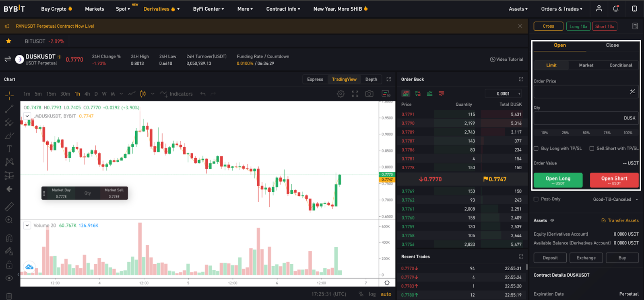The height and width of the screenshot is (300, 644).
Task: Toggle auto scale on the chart
Action: [386, 294]
